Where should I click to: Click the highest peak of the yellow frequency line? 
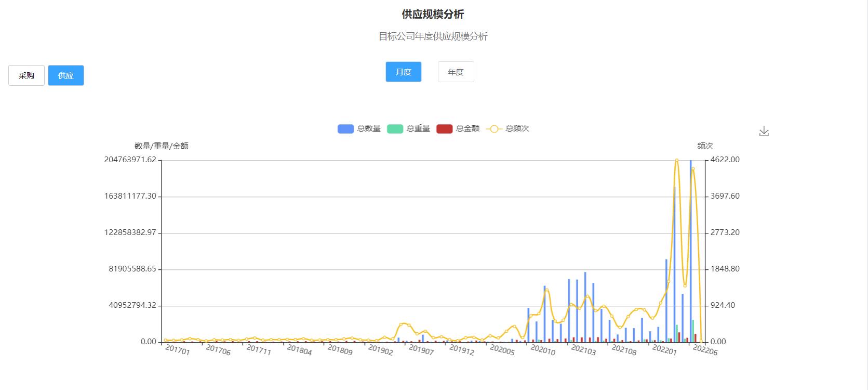pos(677,160)
